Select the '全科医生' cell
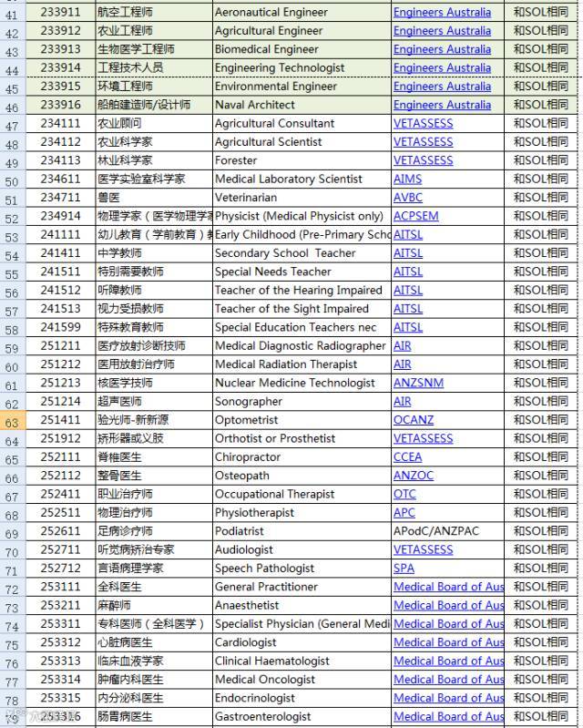Viewport: 583px width, 728px height. click(x=154, y=587)
